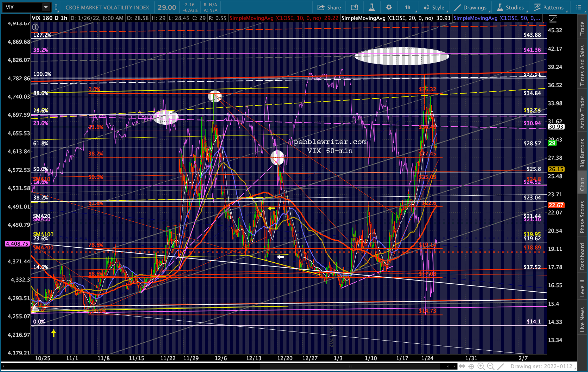Share the current chart
This screenshot has width=588, height=372.
coord(329,7)
